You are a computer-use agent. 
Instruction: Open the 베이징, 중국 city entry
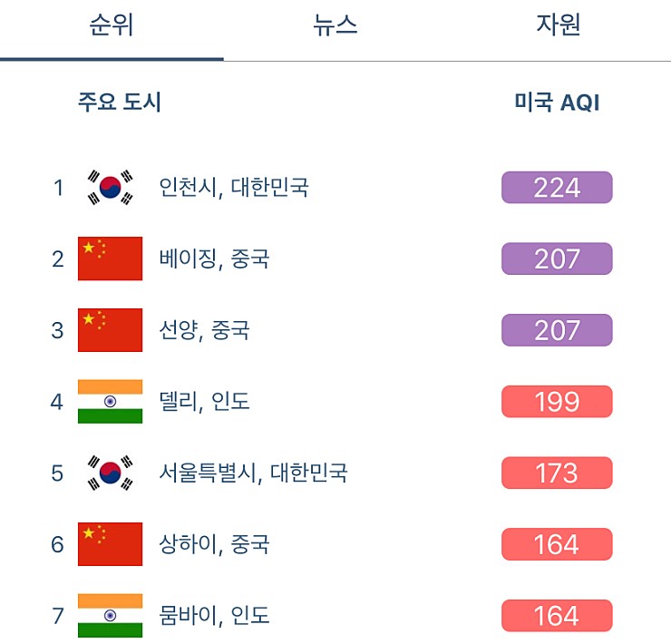pyautogui.click(x=214, y=259)
